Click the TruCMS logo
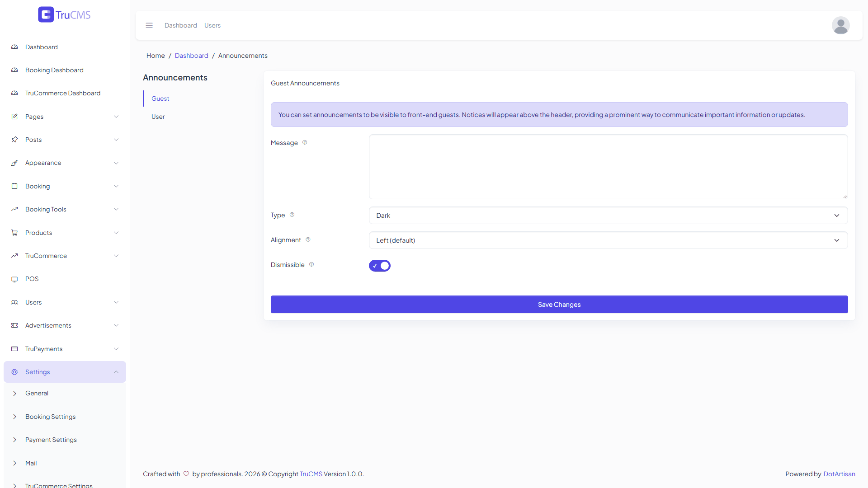The height and width of the screenshot is (488, 868). [64, 14]
